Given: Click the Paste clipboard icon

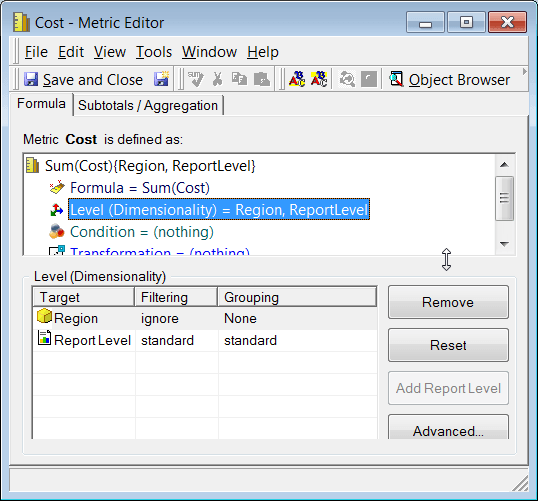Looking at the screenshot, I should point(261,79).
